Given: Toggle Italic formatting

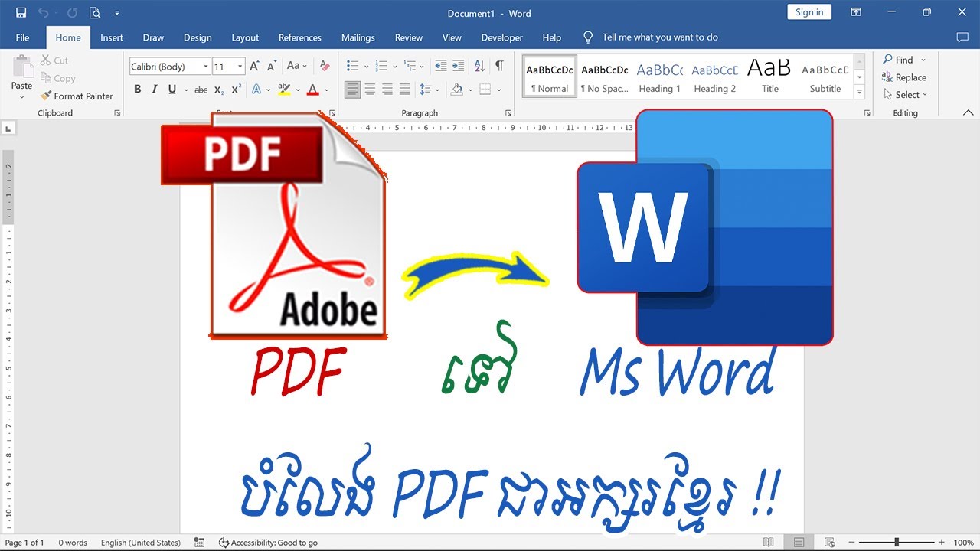Looking at the screenshot, I should click(x=155, y=90).
